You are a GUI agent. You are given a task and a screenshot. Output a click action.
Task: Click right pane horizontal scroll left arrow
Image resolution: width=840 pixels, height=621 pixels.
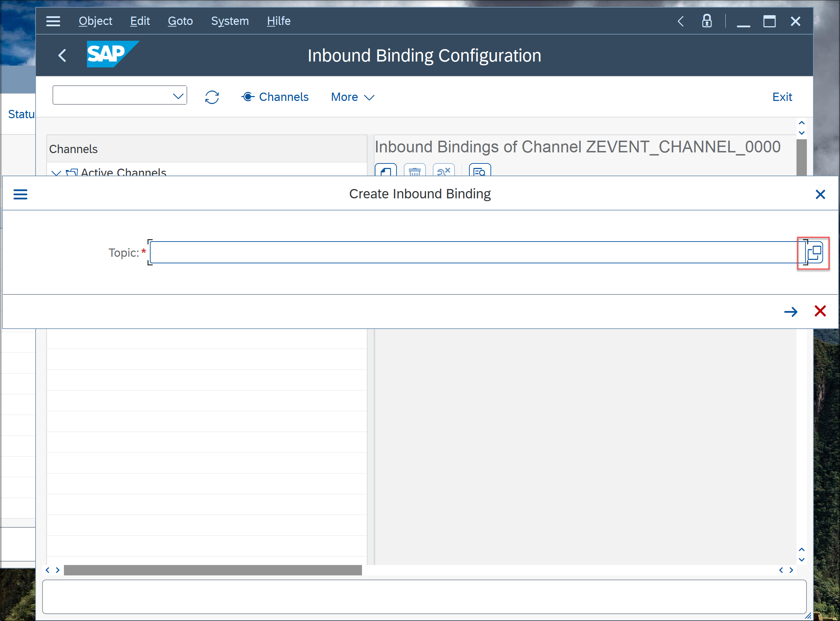pyautogui.click(x=781, y=570)
